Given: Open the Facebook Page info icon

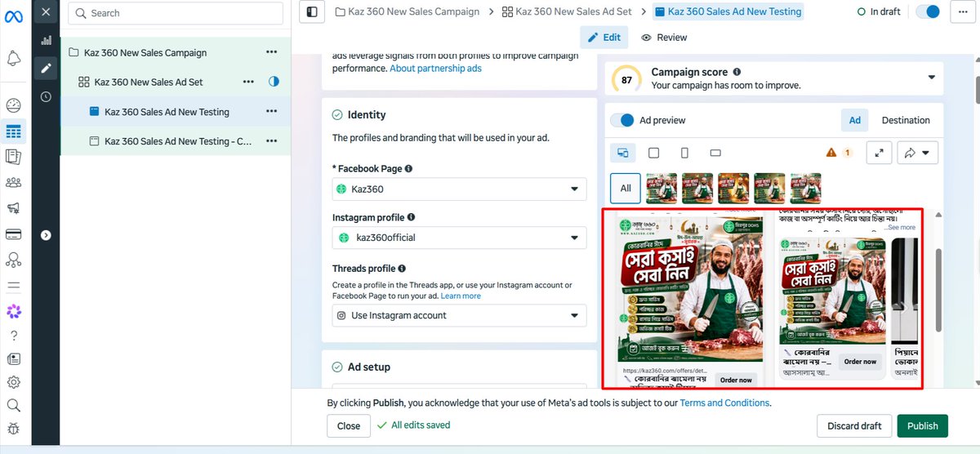Looking at the screenshot, I should point(408,168).
